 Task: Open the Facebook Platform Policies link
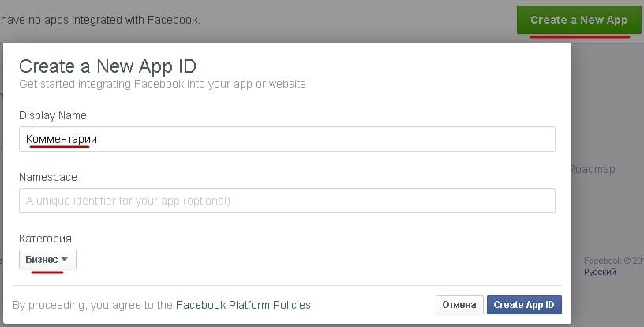pos(243,305)
